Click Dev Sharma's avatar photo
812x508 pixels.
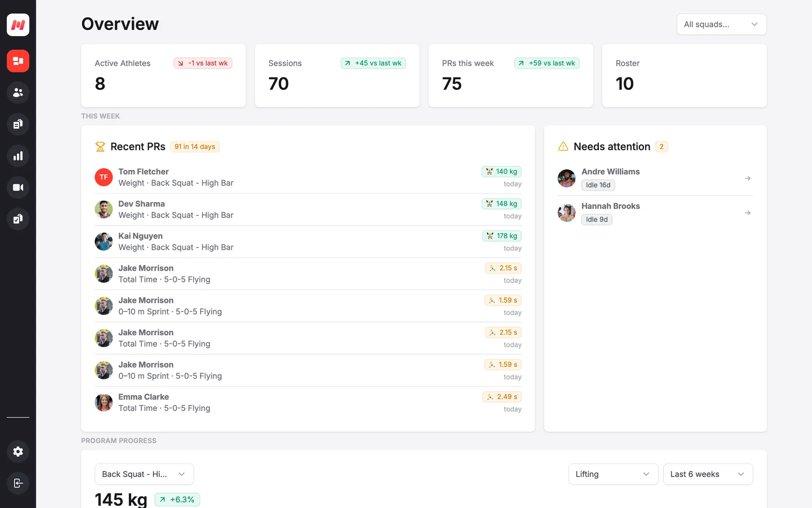pyautogui.click(x=104, y=209)
